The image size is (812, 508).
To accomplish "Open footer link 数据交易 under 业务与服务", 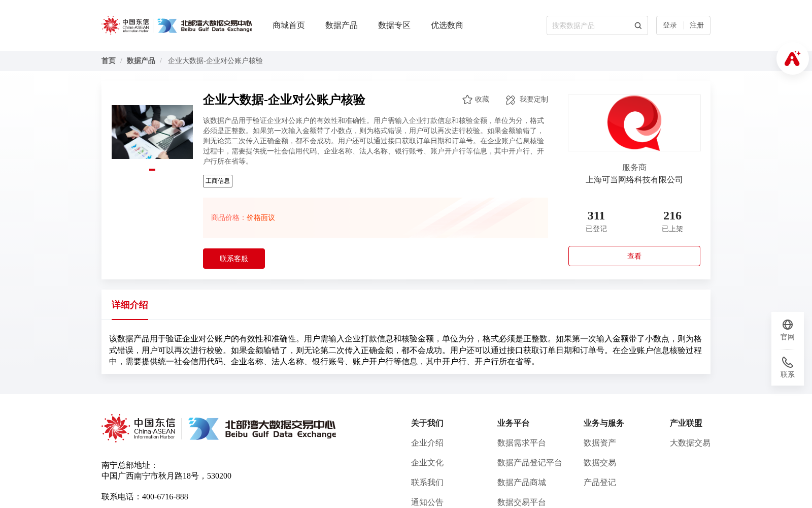I will [x=600, y=463].
